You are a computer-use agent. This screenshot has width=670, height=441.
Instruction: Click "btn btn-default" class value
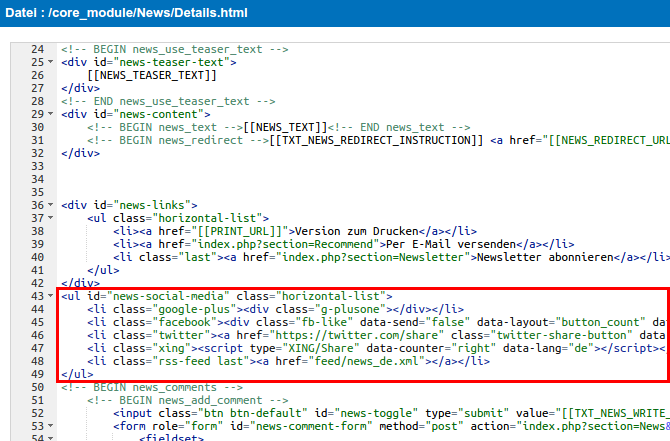point(253,413)
